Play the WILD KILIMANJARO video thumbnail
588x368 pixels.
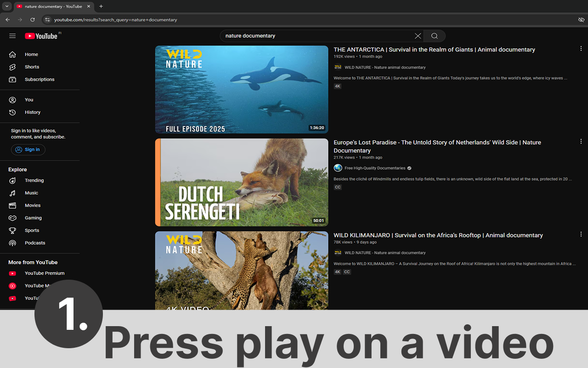pos(242,270)
